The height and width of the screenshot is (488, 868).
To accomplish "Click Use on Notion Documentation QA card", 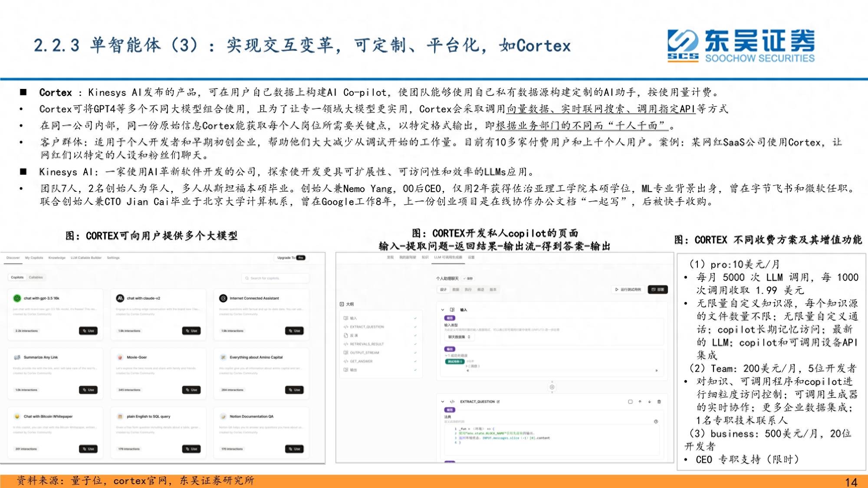I will click(x=294, y=449).
